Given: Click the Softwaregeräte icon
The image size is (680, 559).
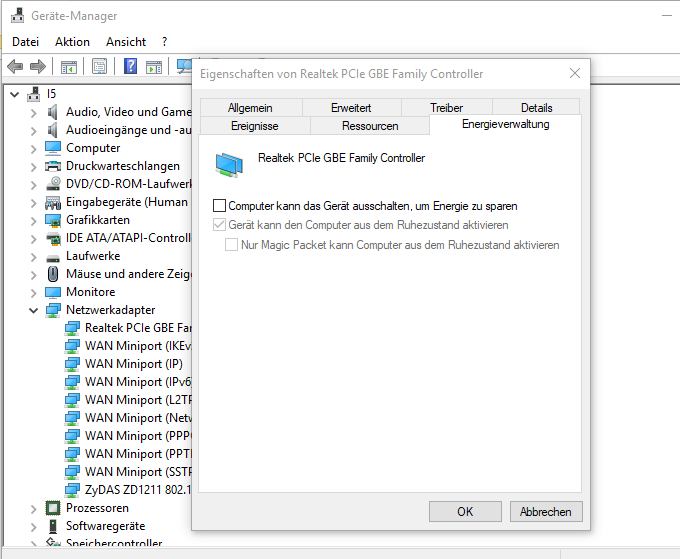Looking at the screenshot, I should pyautogui.click(x=53, y=526).
